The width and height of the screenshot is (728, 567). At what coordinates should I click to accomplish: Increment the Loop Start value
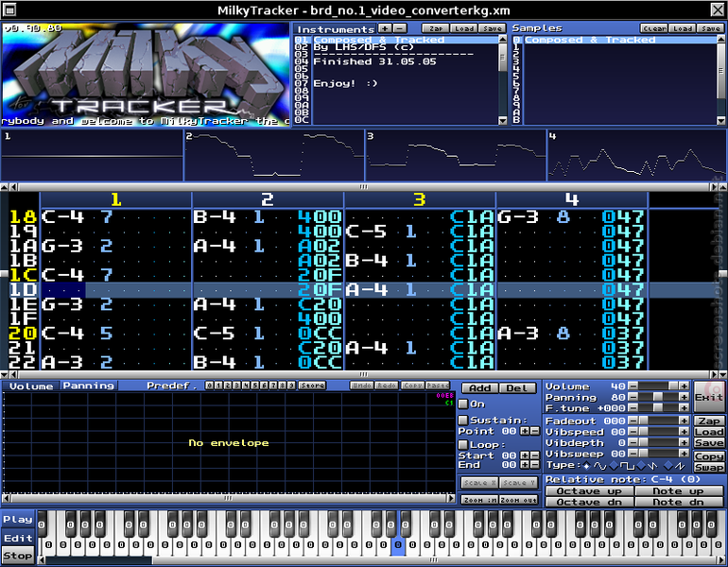click(525, 455)
